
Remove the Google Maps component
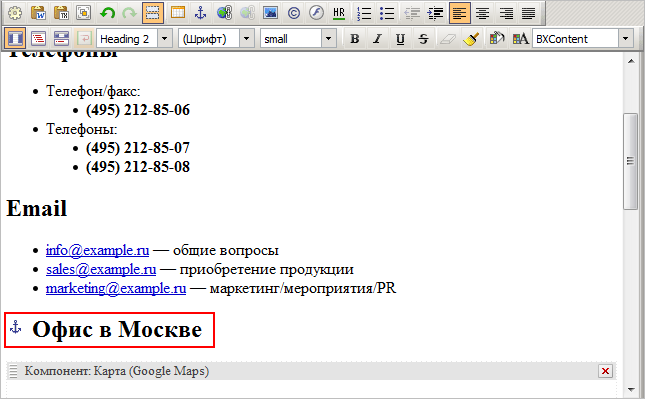[x=606, y=371]
